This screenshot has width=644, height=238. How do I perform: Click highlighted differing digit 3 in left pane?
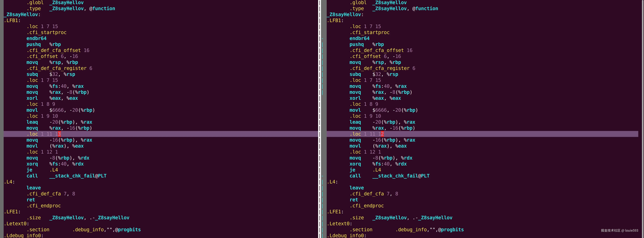click(59, 134)
